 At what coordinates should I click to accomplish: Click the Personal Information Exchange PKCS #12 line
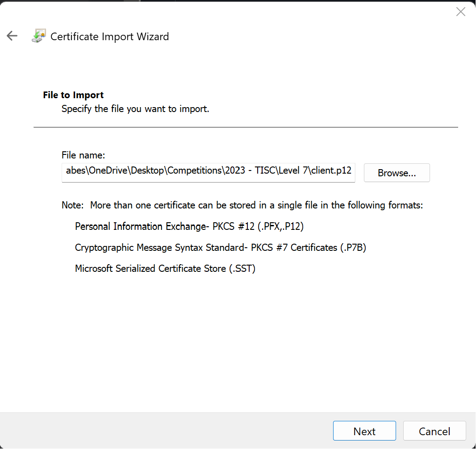(x=189, y=226)
